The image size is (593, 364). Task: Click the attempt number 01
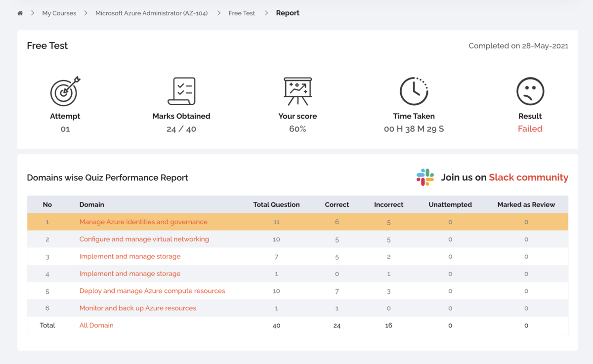[x=65, y=129]
